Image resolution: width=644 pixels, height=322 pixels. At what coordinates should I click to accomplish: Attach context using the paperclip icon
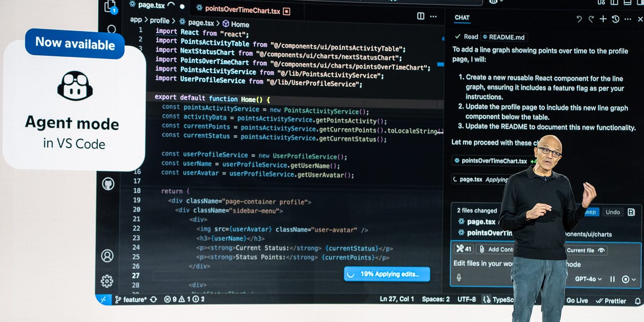point(482,248)
